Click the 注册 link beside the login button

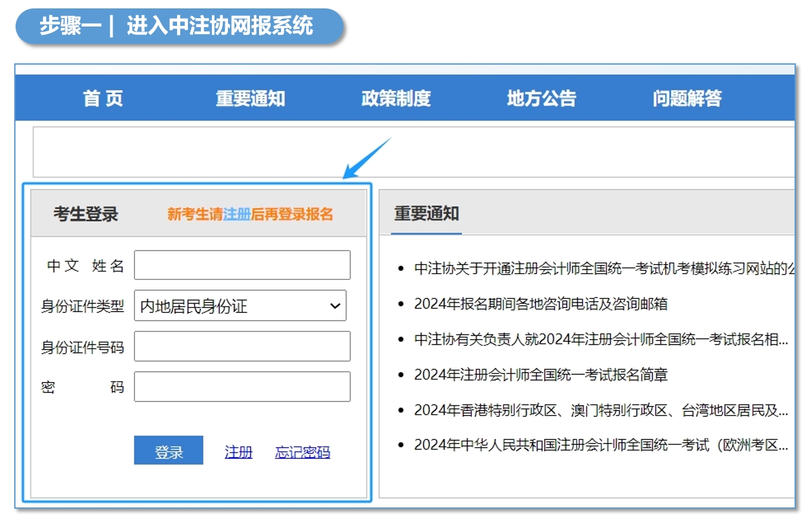[238, 452]
